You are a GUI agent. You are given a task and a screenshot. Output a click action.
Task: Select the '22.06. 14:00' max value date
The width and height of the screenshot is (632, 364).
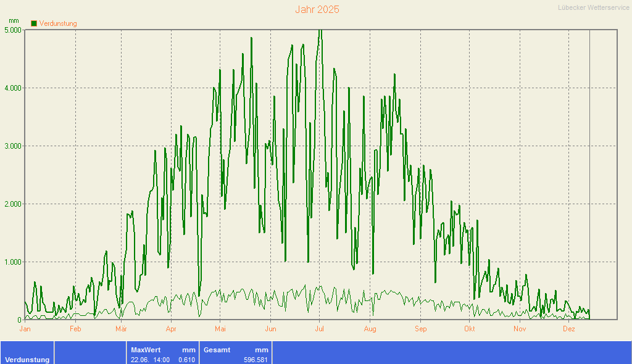(x=150, y=360)
